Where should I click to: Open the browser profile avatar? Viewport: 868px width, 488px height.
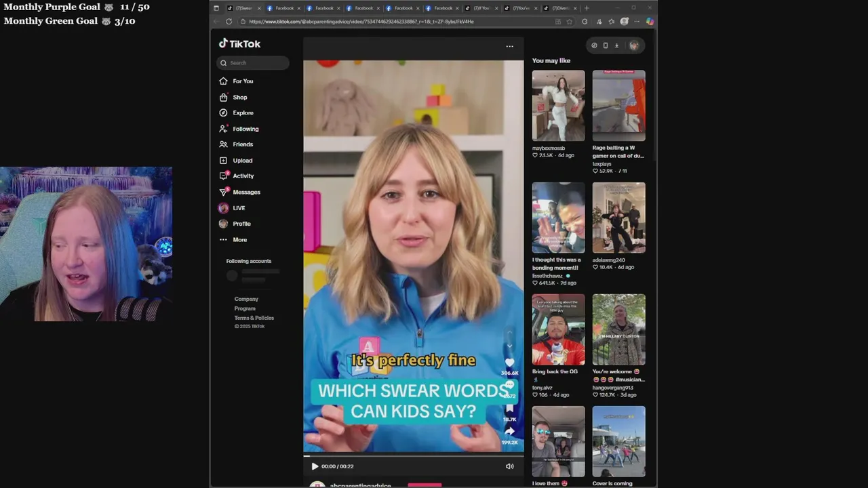pos(625,22)
